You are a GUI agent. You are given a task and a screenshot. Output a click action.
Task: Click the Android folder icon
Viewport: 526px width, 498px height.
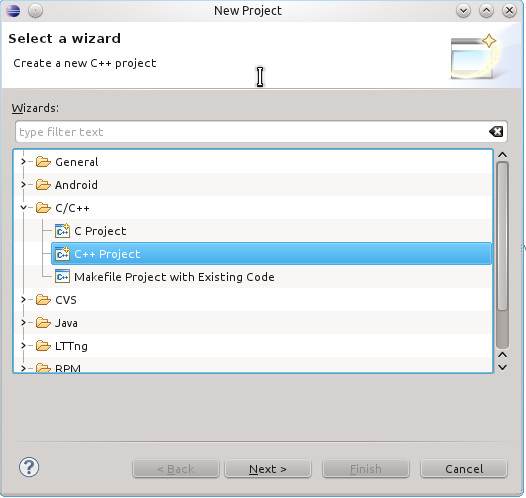(x=43, y=184)
